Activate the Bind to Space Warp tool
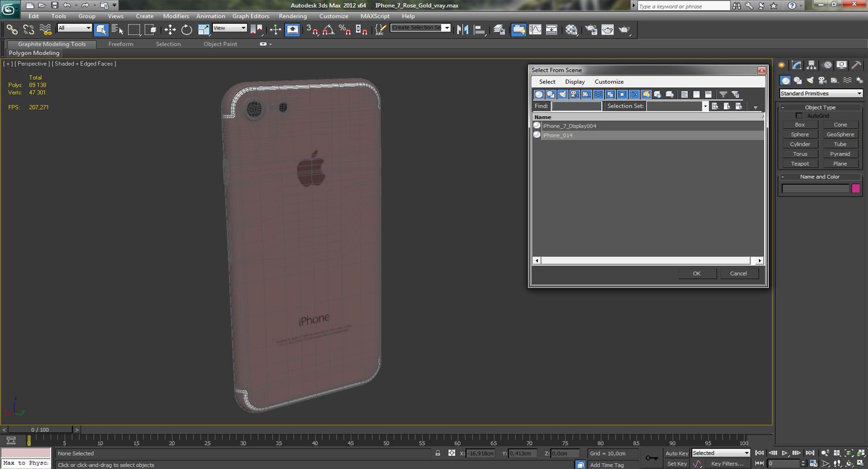The width and height of the screenshot is (868, 469). click(x=46, y=29)
